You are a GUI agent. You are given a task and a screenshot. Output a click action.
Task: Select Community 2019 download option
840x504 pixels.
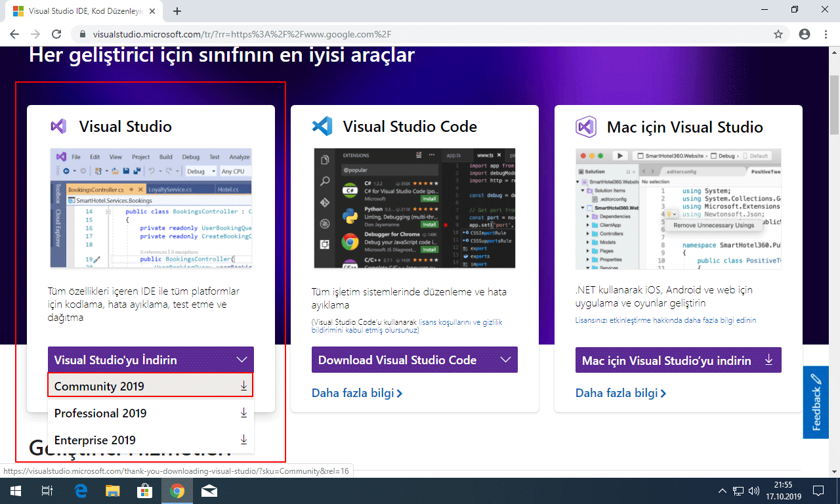click(151, 386)
